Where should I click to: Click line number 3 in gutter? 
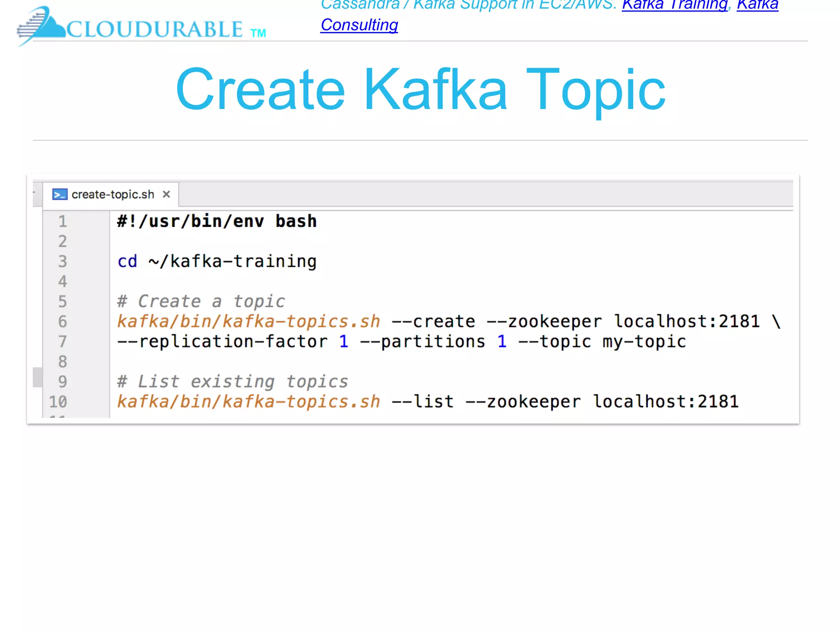tap(62, 261)
